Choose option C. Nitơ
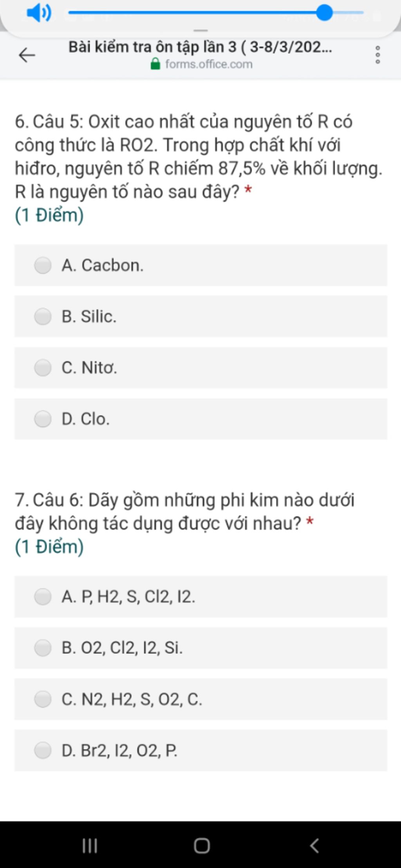Image resolution: width=401 pixels, height=868 pixels. [x=201, y=368]
